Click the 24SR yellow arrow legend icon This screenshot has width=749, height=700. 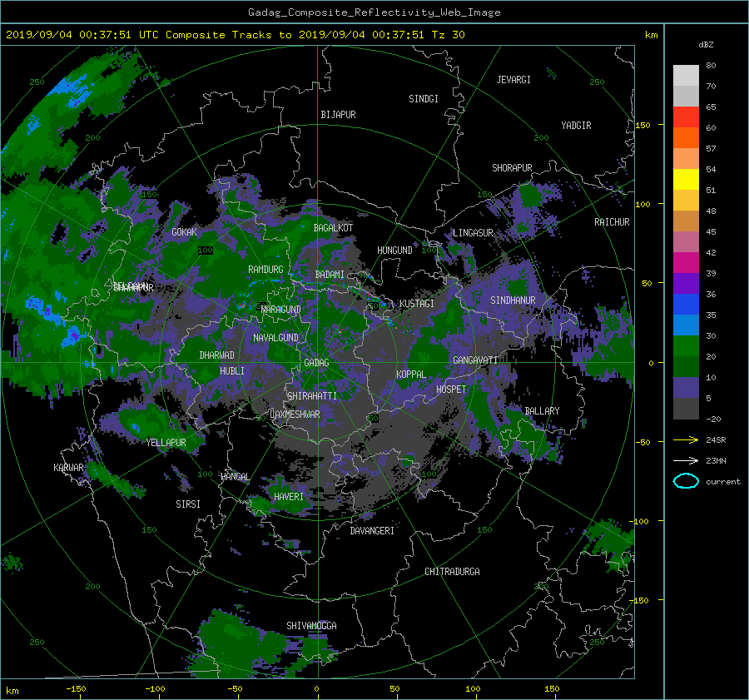click(686, 439)
